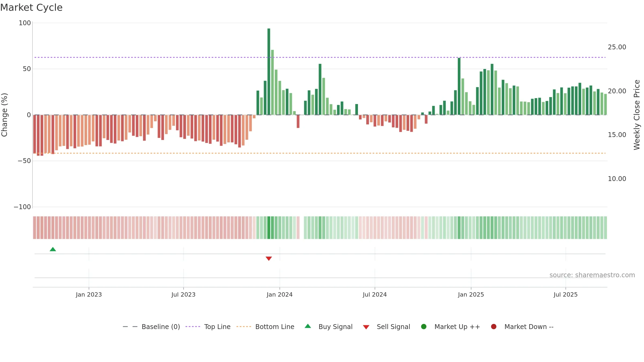
Task: Click the tallest green bar near Jan 2024
Action: coord(269,72)
